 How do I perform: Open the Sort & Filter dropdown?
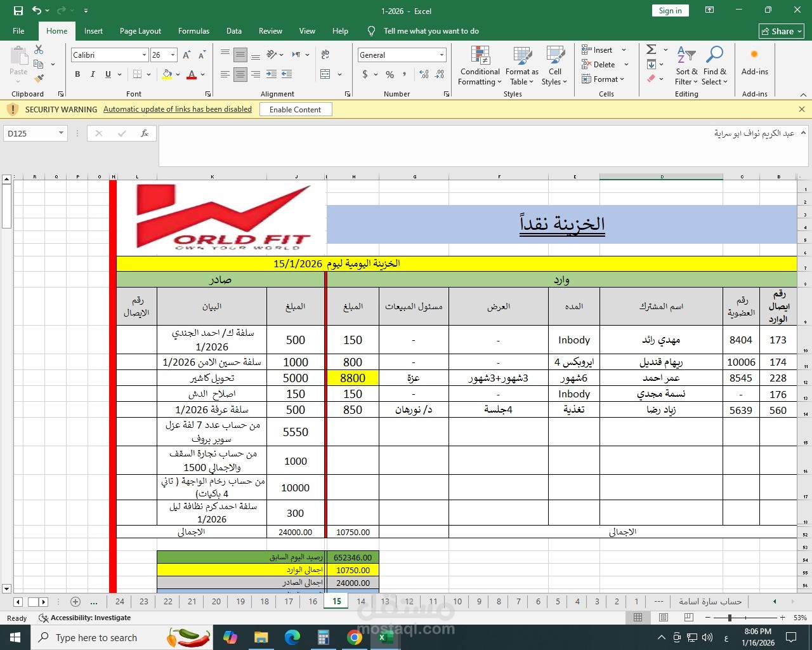point(686,65)
